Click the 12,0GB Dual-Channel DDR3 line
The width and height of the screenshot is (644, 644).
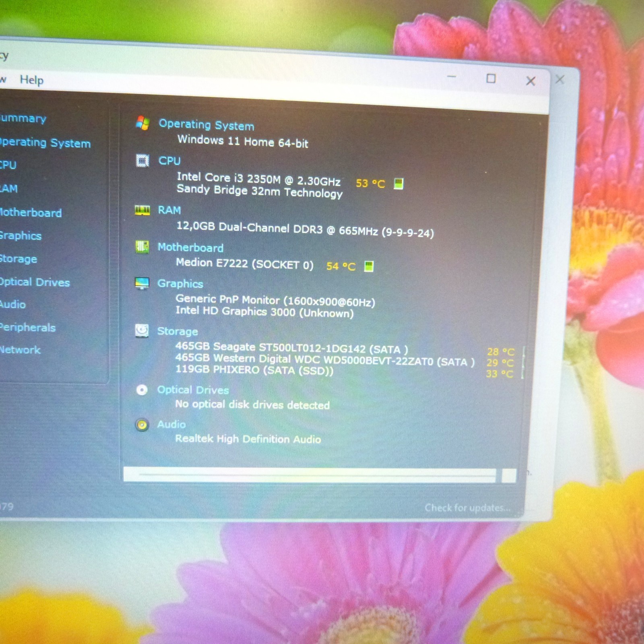(x=305, y=229)
